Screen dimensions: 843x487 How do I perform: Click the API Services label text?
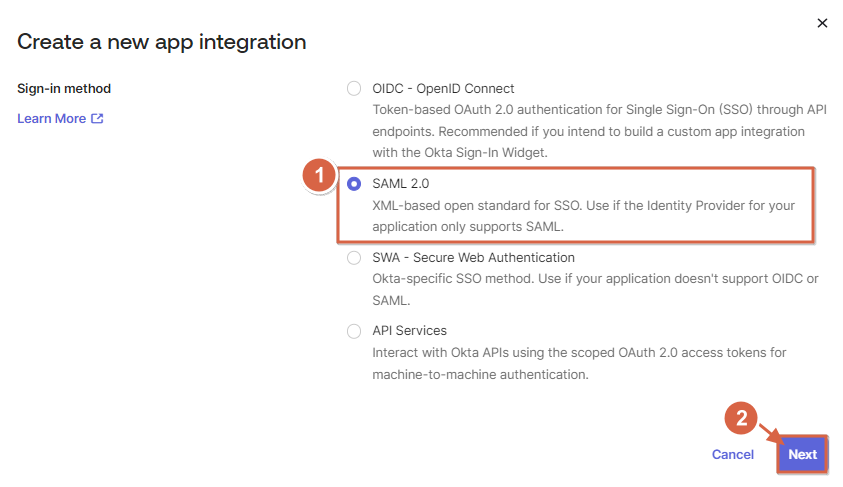click(x=409, y=330)
